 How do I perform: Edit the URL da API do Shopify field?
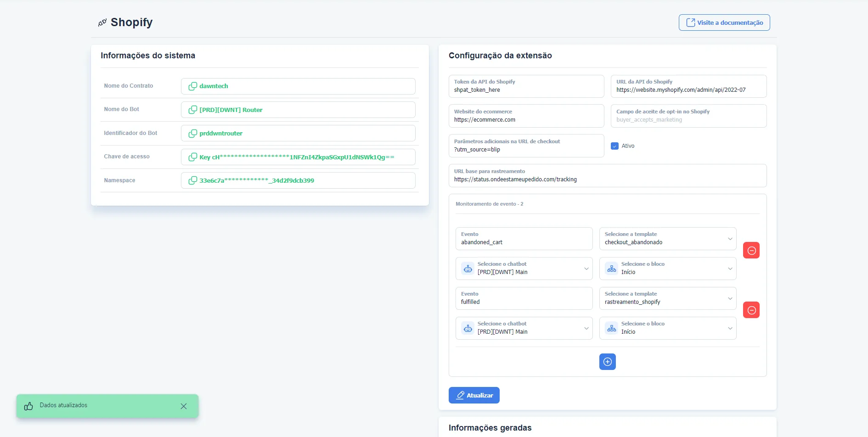[688, 86]
